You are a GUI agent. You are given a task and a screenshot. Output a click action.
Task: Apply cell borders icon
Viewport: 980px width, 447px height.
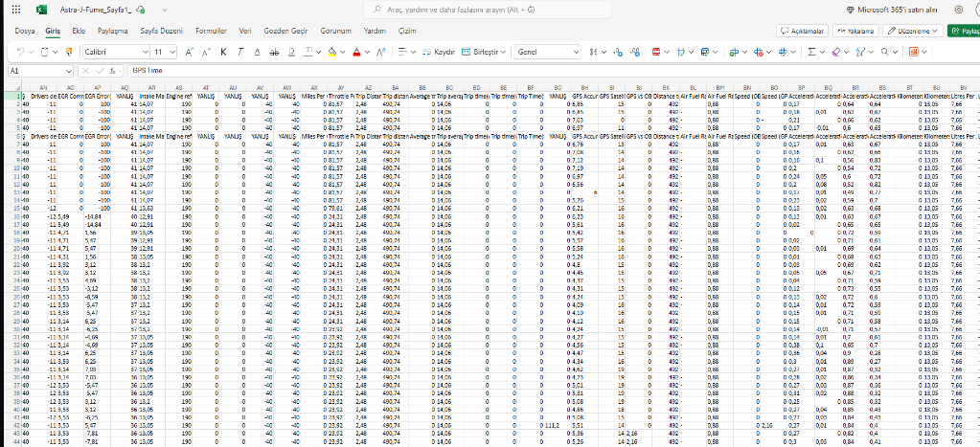point(308,52)
